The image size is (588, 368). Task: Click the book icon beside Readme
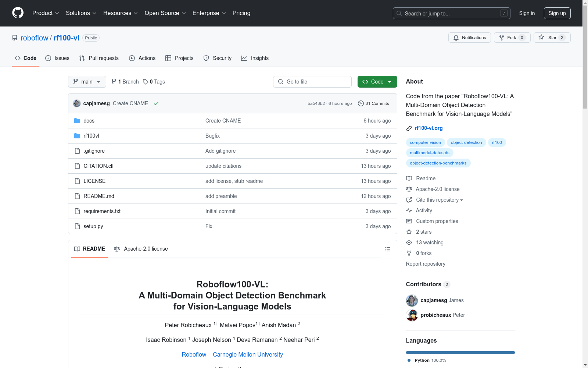pos(409,178)
